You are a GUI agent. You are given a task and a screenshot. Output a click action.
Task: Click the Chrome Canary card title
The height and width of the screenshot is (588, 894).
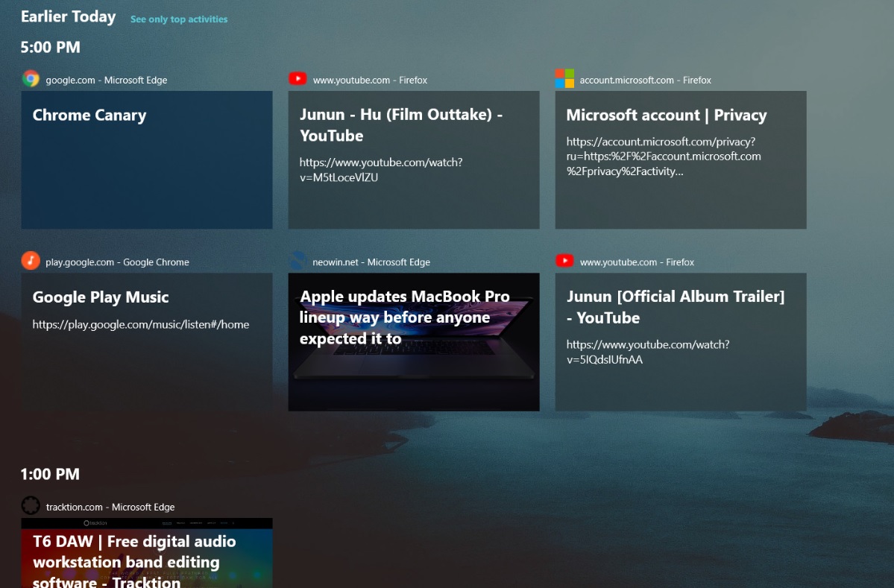pos(89,115)
